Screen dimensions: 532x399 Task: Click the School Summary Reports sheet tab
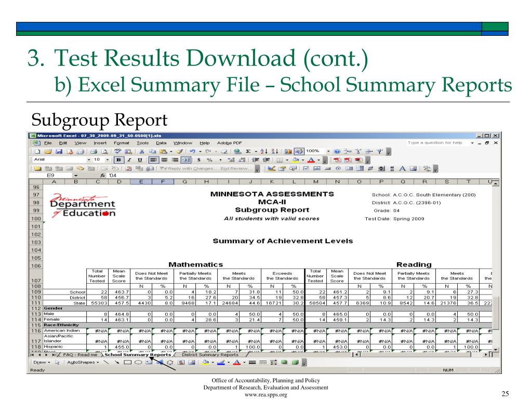(x=138, y=354)
